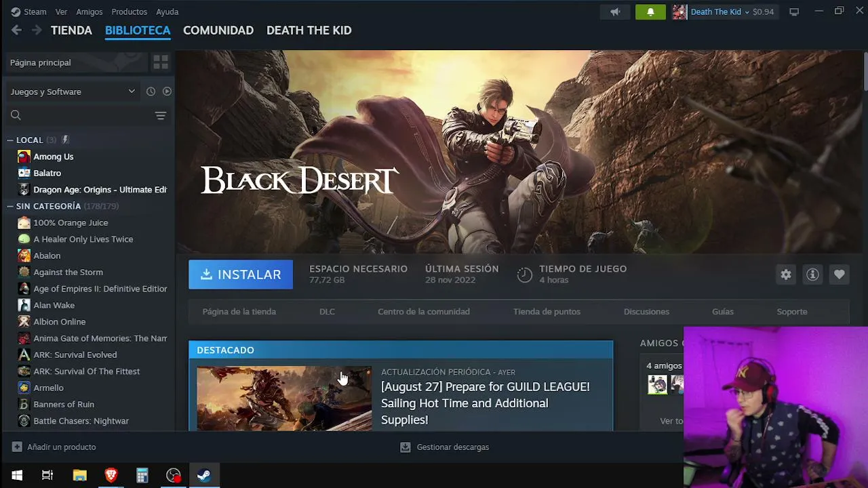This screenshot has width=868, height=488.
Task: Open the Ayuda menu
Action: pos(167,12)
